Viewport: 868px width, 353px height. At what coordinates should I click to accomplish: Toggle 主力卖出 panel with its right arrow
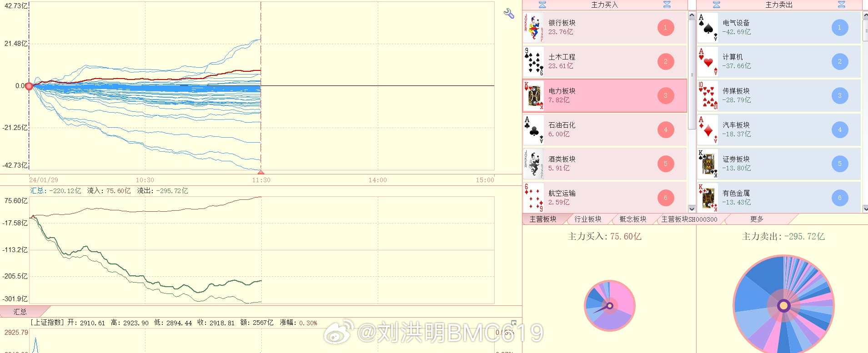click(842, 5)
